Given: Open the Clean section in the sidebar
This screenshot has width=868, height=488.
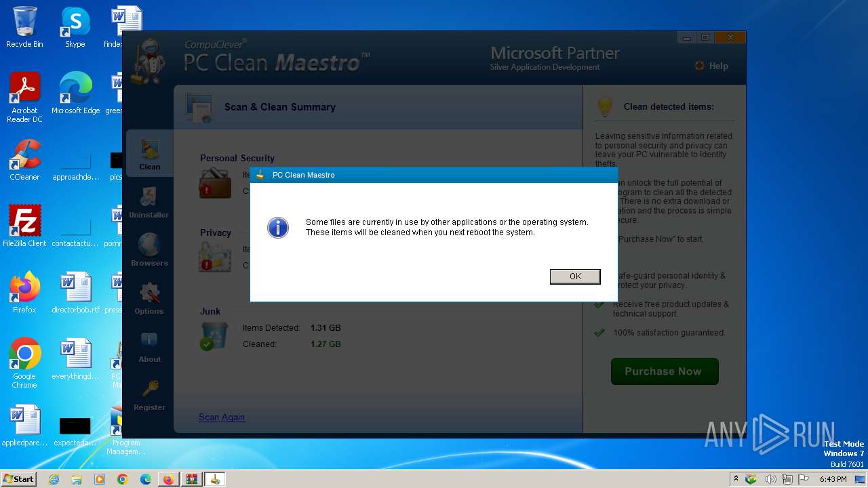Looking at the screenshot, I should [x=150, y=154].
